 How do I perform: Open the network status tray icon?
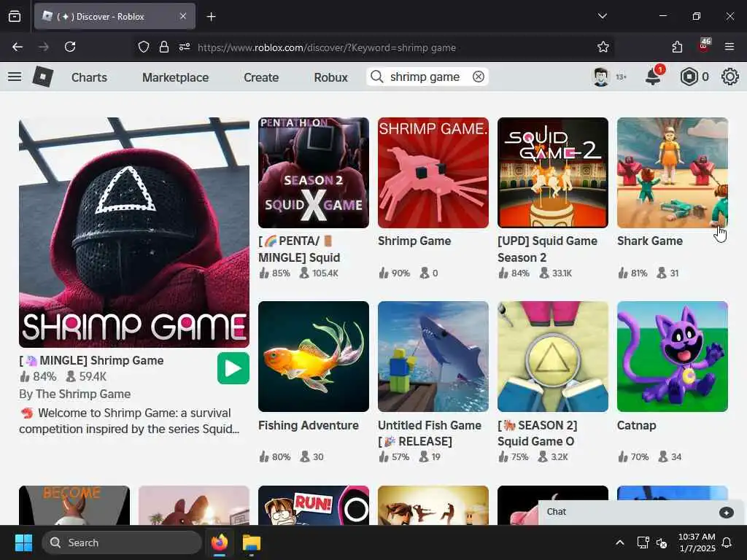coord(643,542)
